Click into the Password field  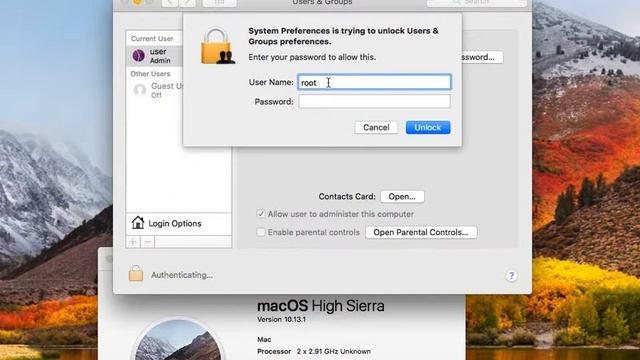[374, 102]
